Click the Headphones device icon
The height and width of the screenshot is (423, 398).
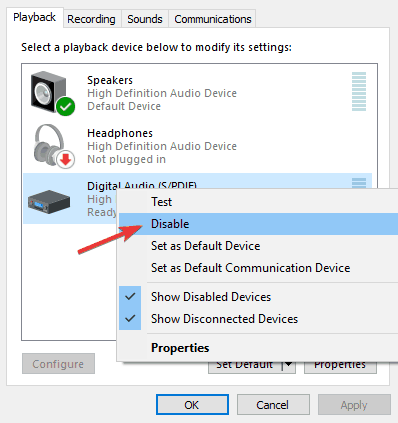53,146
